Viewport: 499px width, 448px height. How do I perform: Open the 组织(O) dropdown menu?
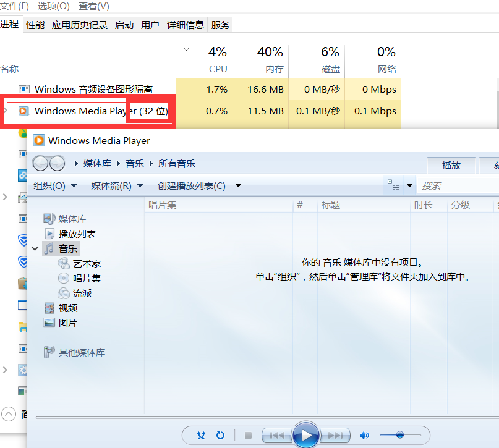pyautogui.click(x=55, y=185)
